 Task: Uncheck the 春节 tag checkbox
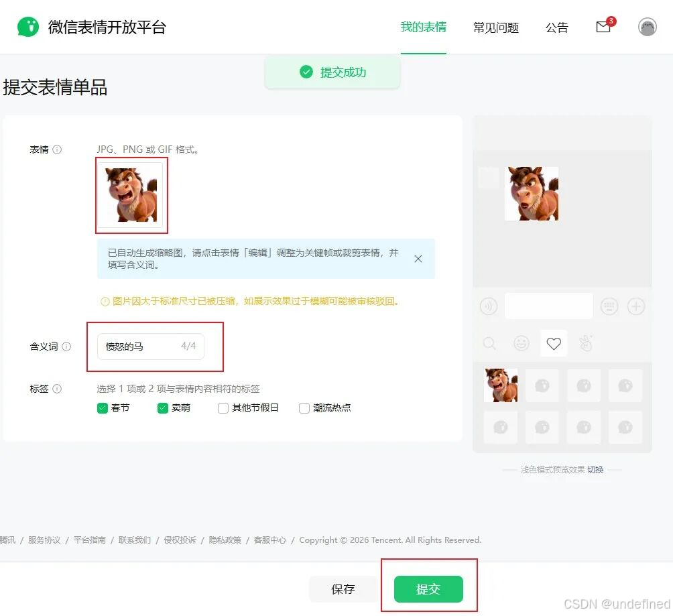coord(103,408)
